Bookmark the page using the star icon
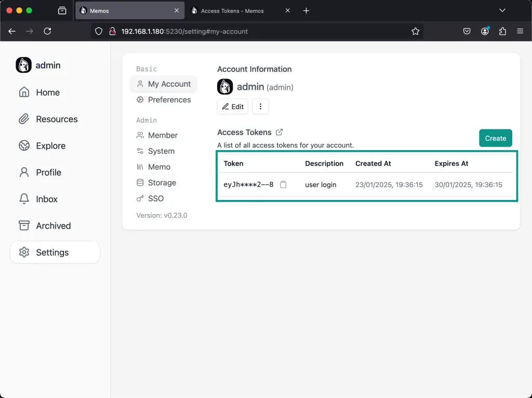 pos(416,31)
